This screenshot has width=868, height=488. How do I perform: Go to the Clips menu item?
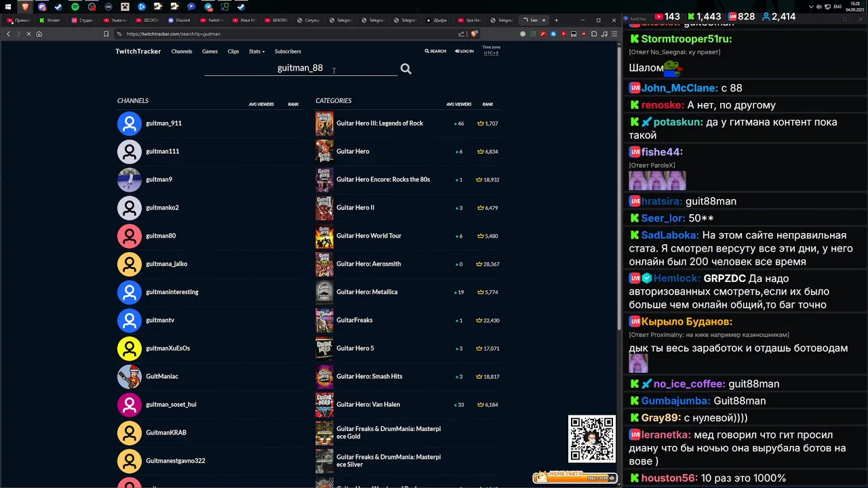(x=233, y=52)
